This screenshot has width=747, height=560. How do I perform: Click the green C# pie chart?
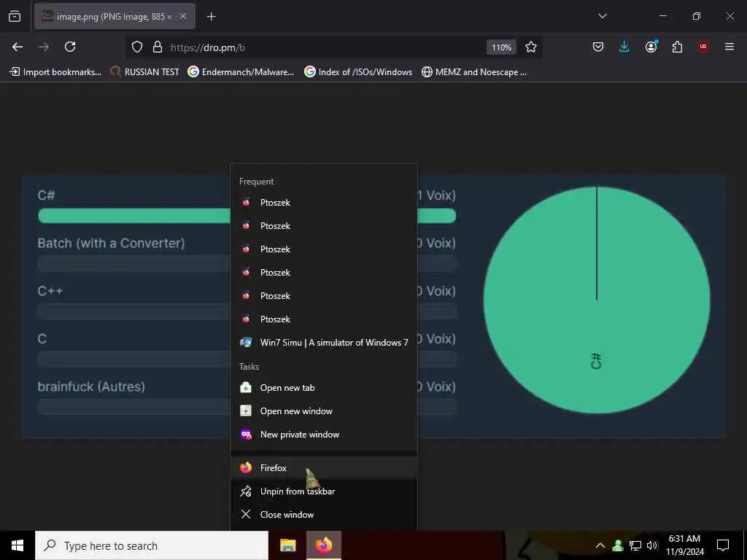[x=597, y=300]
